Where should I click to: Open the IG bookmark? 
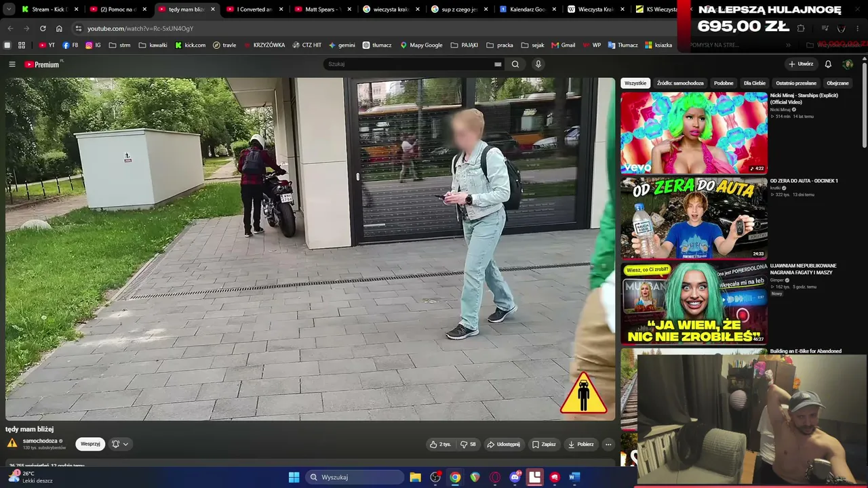[93, 45]
